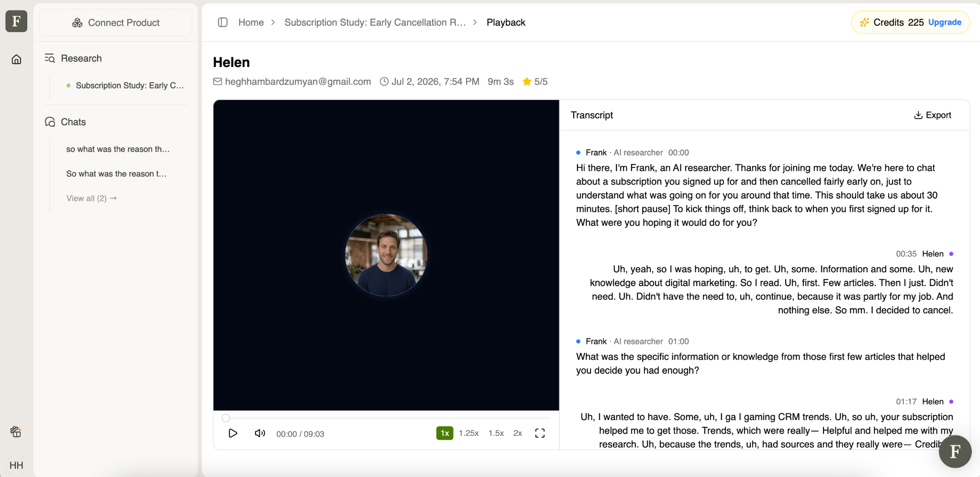Open the HH user avatar menu
The width and height of the screenshot is (980, 477).
(16, 465)
